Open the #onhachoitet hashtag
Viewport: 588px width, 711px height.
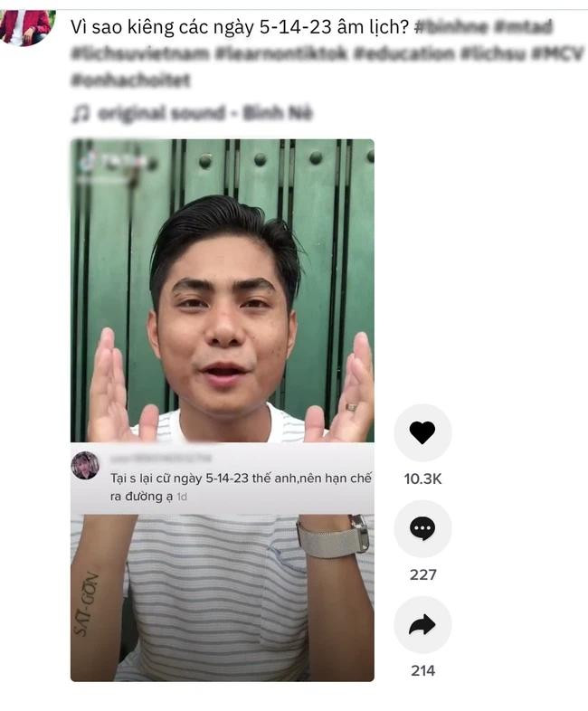tap(130, 81)
